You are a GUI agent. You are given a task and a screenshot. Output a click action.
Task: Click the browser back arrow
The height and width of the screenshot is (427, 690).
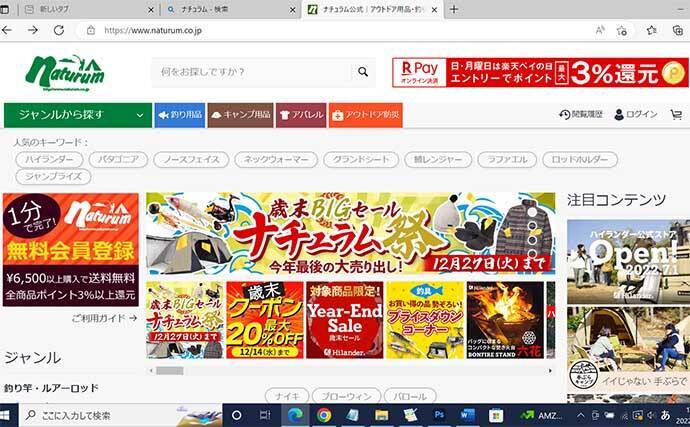click(x=7, y=30)
